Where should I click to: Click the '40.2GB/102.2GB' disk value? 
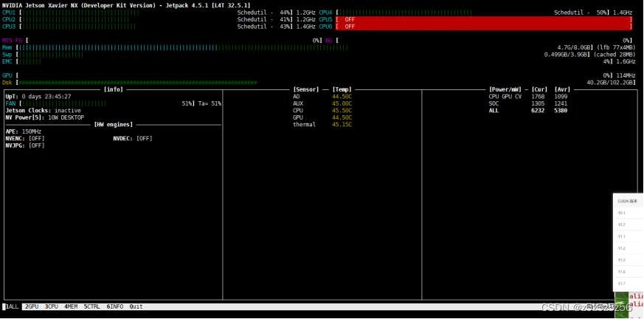coord(611,83)
